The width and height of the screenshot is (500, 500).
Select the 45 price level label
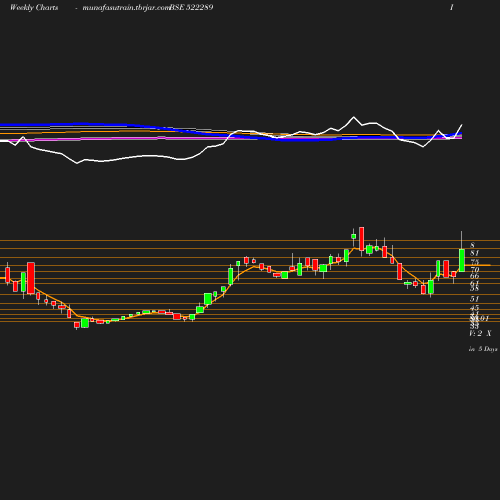[475, 308]
